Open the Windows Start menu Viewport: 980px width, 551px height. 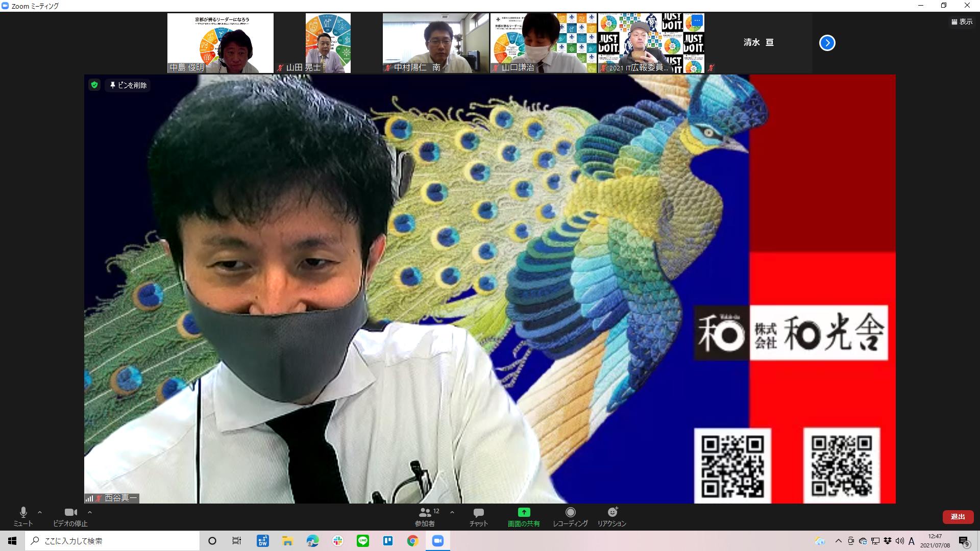click(x=12, y=541)
